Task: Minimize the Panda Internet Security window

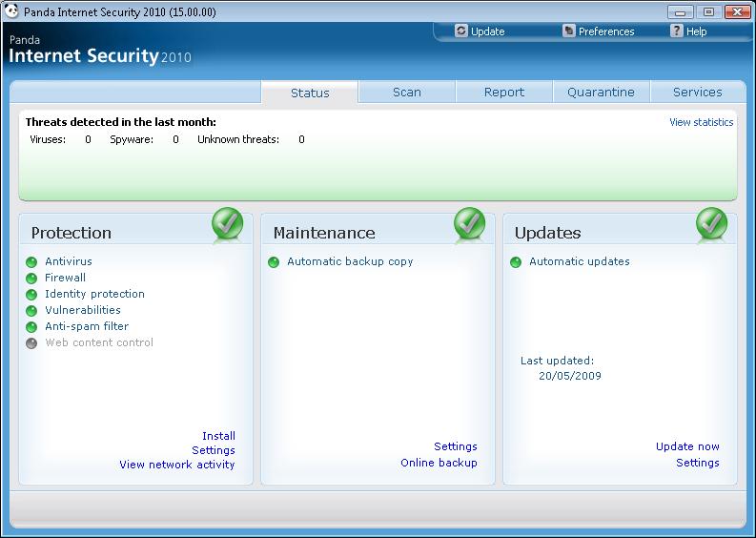Action: pos(680,11)
